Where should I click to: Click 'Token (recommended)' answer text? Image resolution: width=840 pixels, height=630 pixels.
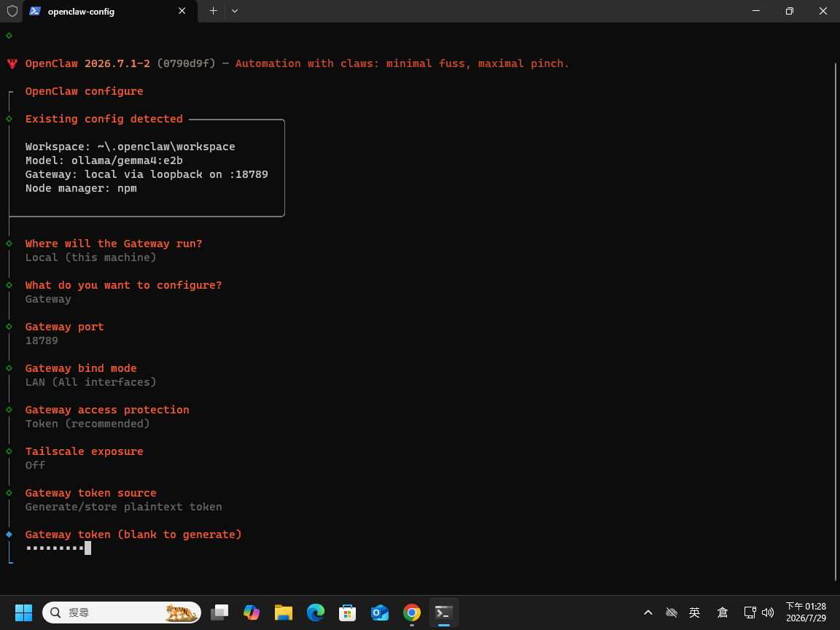click(x=87, y=424)
